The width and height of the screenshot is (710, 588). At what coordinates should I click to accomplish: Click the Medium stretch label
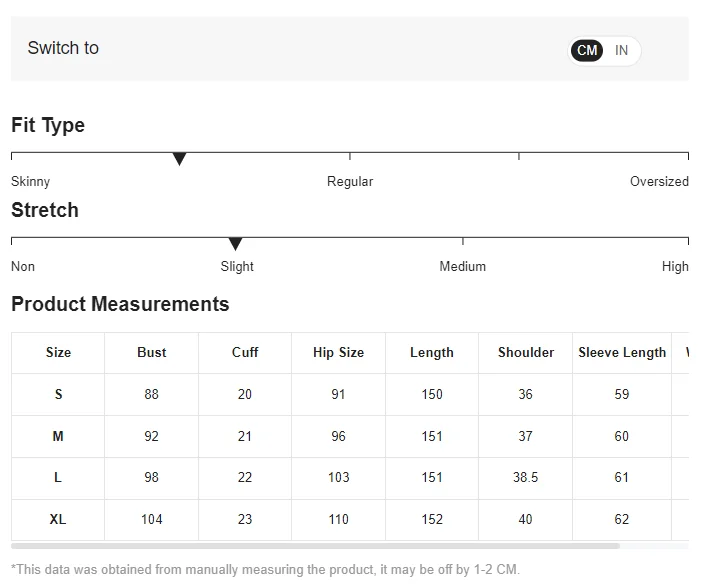463,267
